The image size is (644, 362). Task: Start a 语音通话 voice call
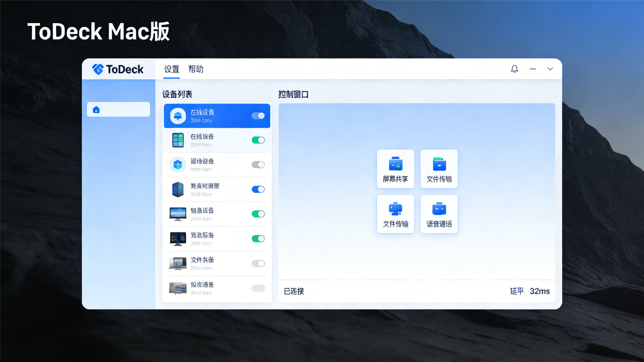pos(439,214)
